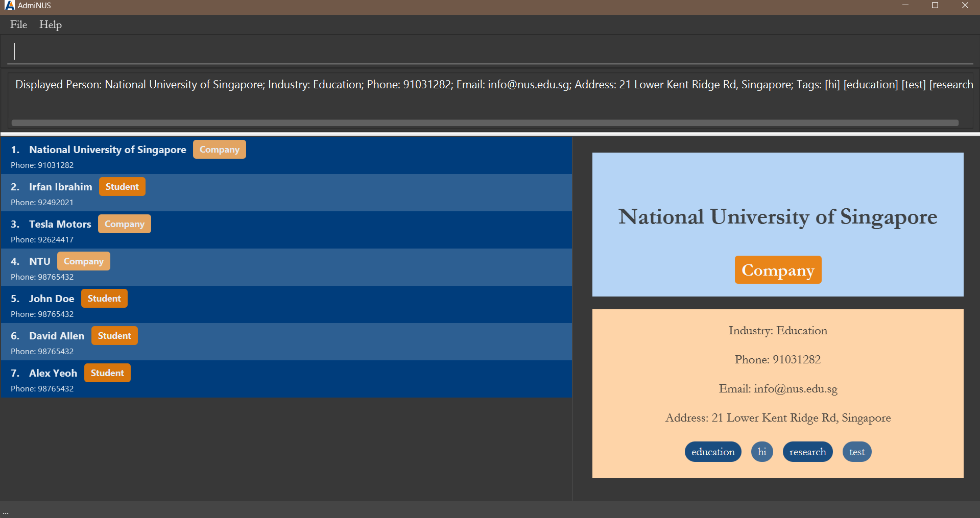Click Student badge next to Irfan Ibrahim
This screenshot has width=980, height=518.
coord(122,187)
